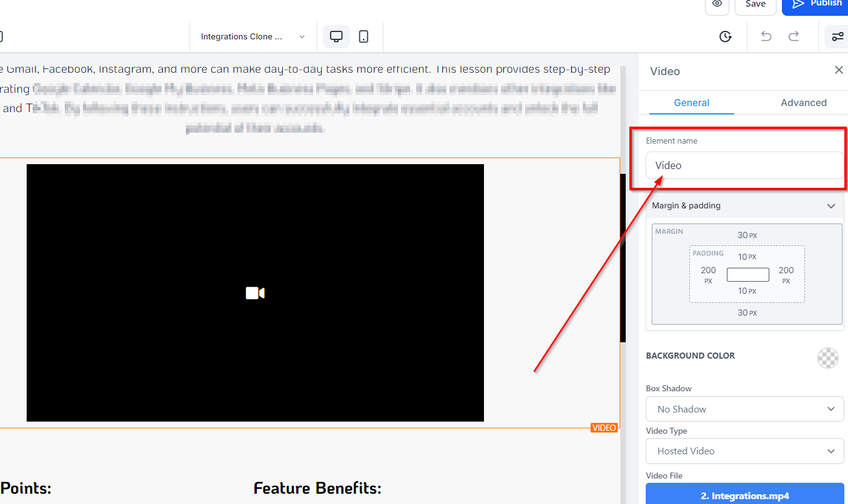Open the background color swatch

click(827, 358)
